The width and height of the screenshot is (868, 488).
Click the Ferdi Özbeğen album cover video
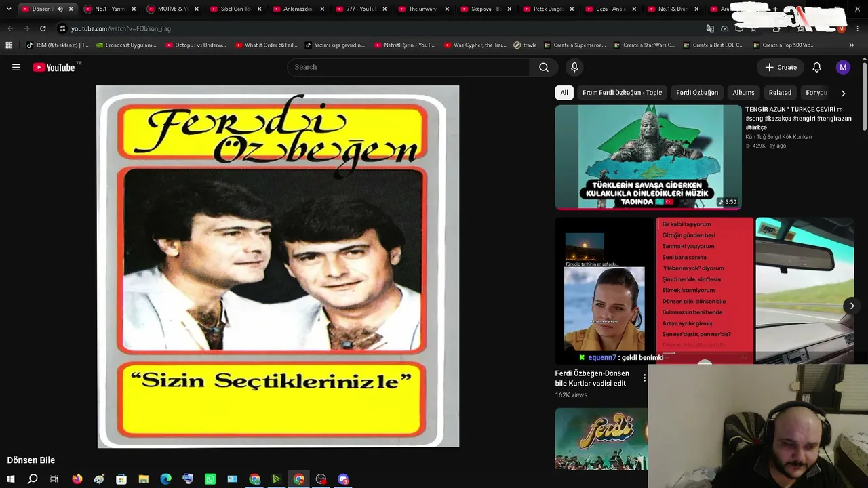(x=278, y=266)
